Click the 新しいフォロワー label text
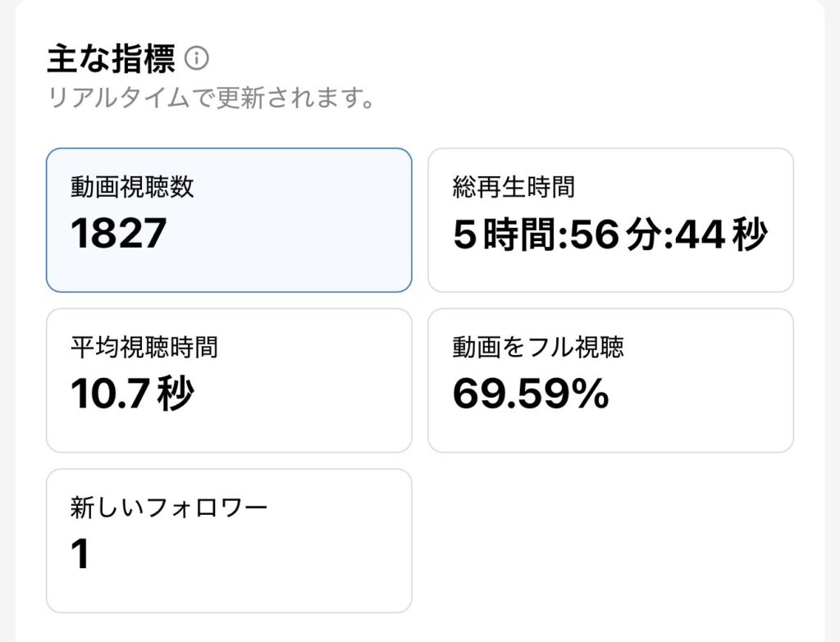 (x=169, y=508)
